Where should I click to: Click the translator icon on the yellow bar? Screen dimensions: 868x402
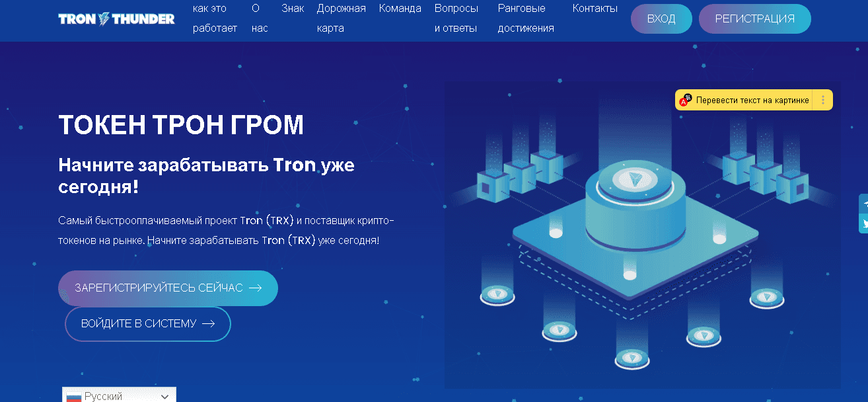(686, 100)
